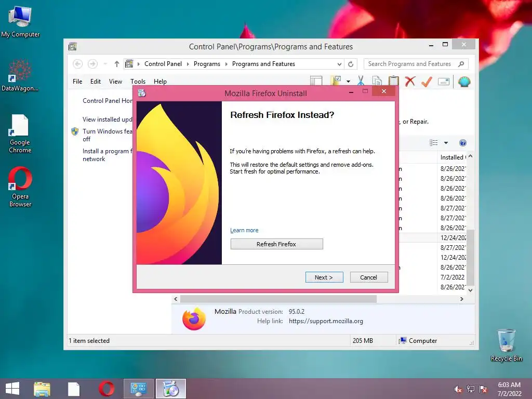Click the Copy toolbar icon
Viewport: 532px width, 399px height.
377,81
